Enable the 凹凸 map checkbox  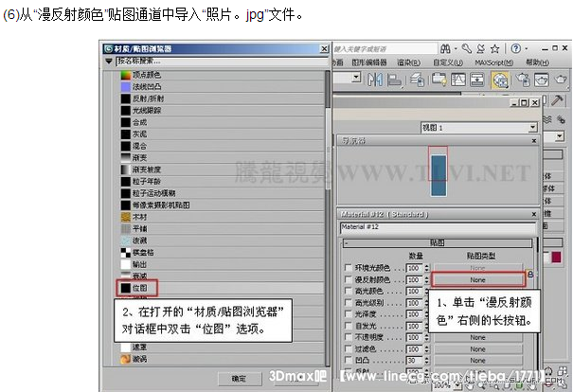[x=349, y=360]
